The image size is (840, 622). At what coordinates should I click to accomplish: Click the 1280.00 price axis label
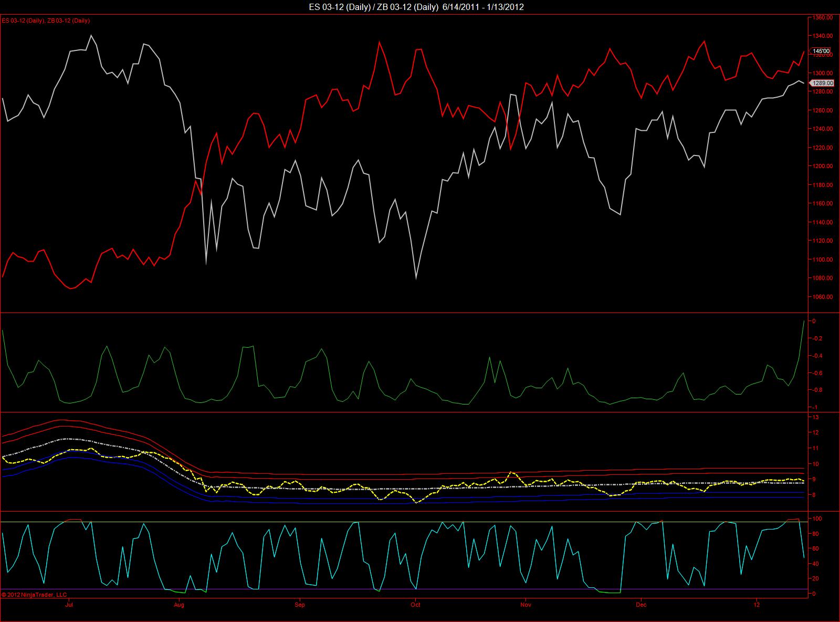coord(822,91)
